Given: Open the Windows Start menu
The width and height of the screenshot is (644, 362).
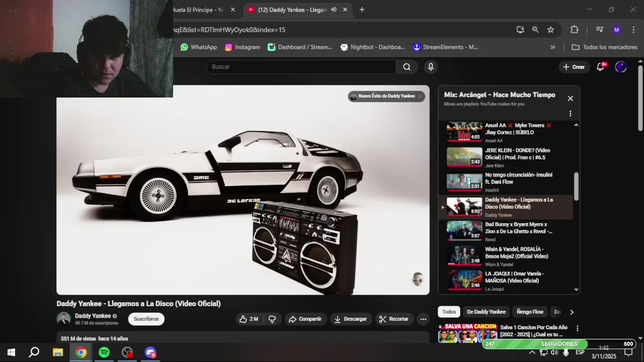Looking at the screenshot, I should 11,352.
